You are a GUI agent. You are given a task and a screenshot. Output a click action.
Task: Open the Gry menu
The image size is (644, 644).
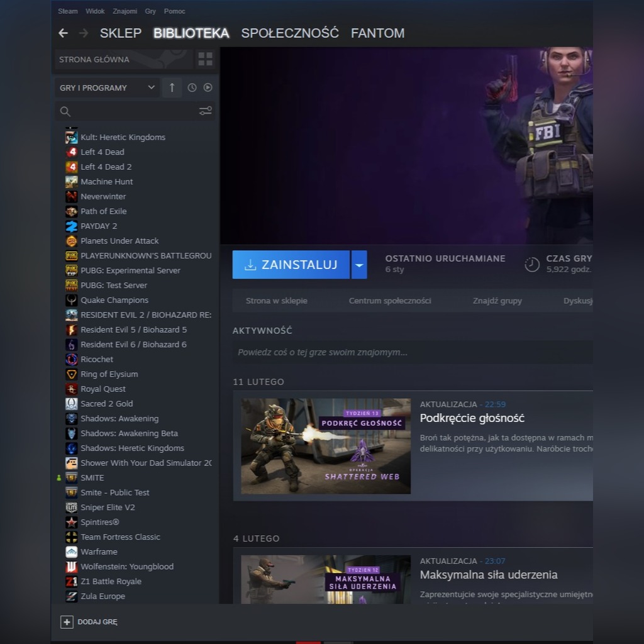tap(150, 11)
